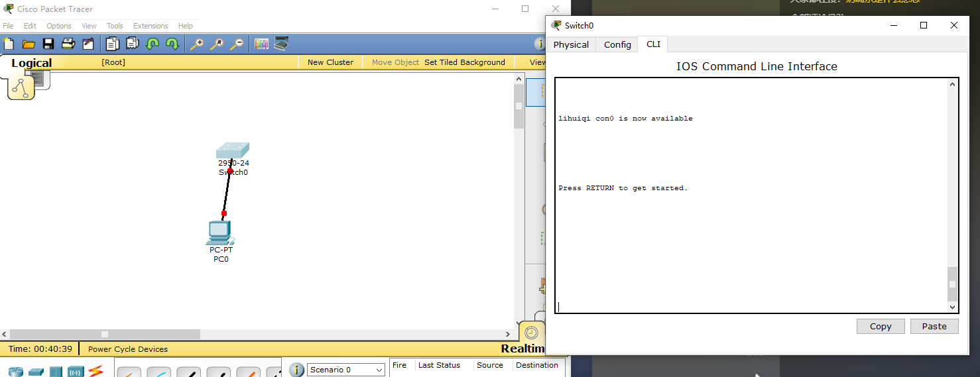Click the [Root] cluster label

[113, 62]
